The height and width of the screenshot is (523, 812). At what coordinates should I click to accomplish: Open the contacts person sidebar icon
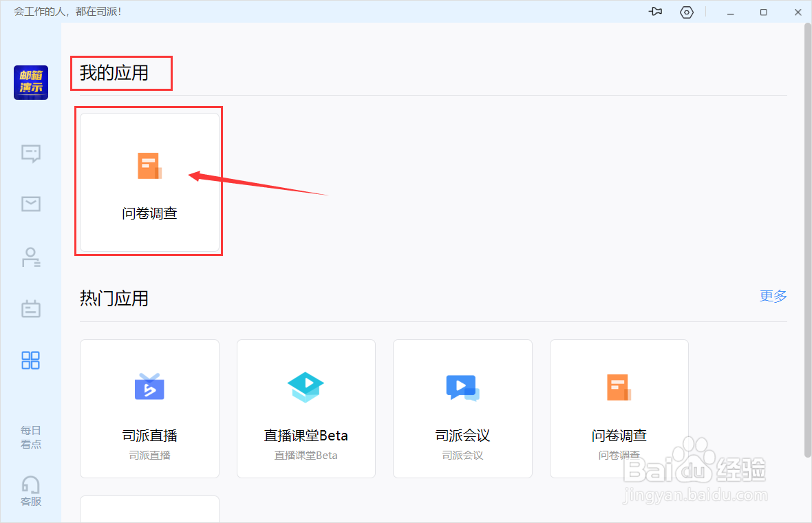[31, 257]
